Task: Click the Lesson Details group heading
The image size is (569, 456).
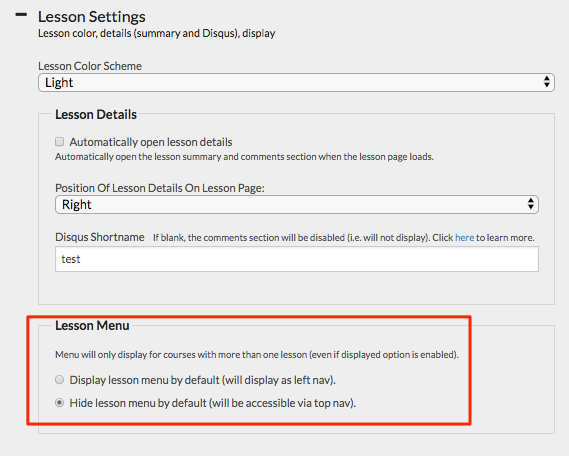Action: [96, 114]
